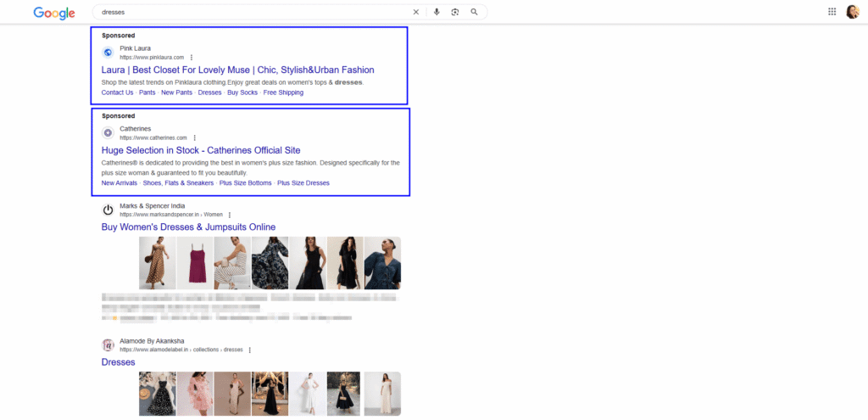
Task: Click the Google logo
Action: pyautogui.click(x=54, y=13)
